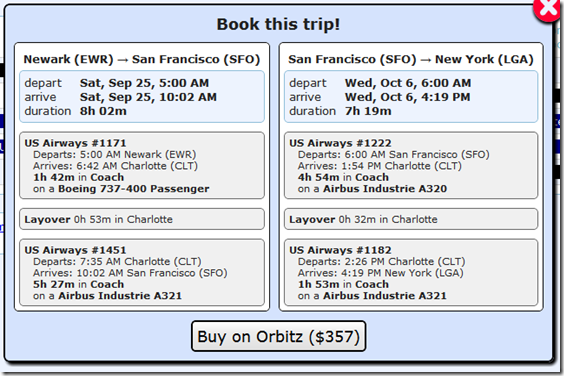Select Newark (EWR) to San Francisco route header
This screenshot has width=564, height=376.
coord(142,59)
